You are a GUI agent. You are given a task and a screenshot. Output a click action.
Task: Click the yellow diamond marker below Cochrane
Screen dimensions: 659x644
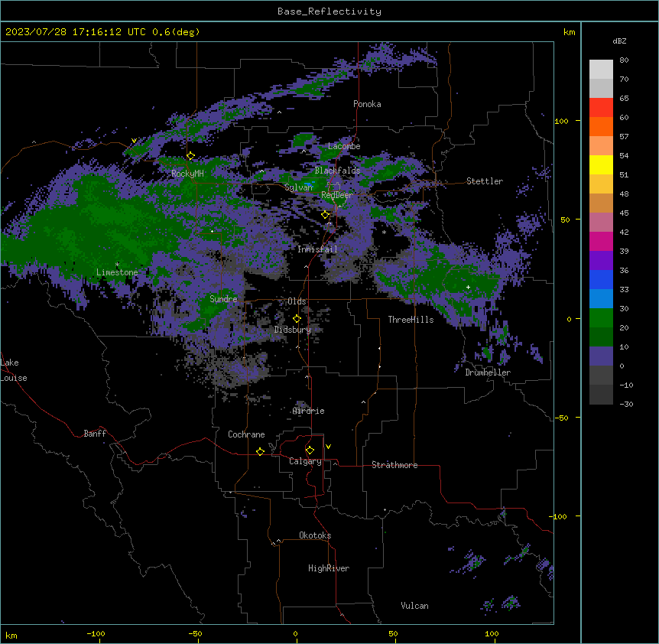[x=260, y=451]
